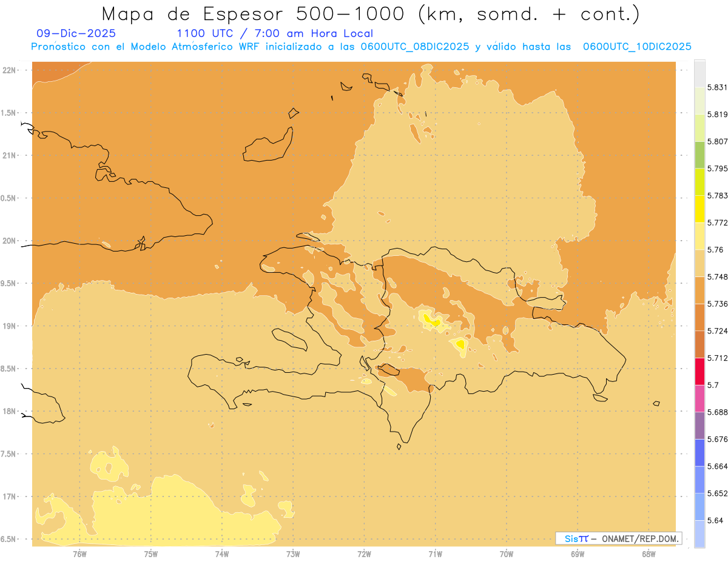The width and height of the screenshot is (728, 562).
Task: Click the "73W" longitude label
Action: tap(293, 554)
